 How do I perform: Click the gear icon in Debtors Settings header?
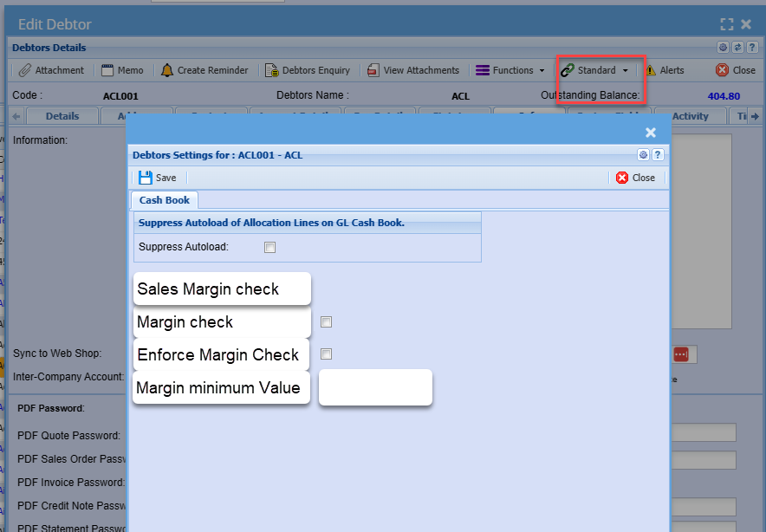click(x=643, y=155)
